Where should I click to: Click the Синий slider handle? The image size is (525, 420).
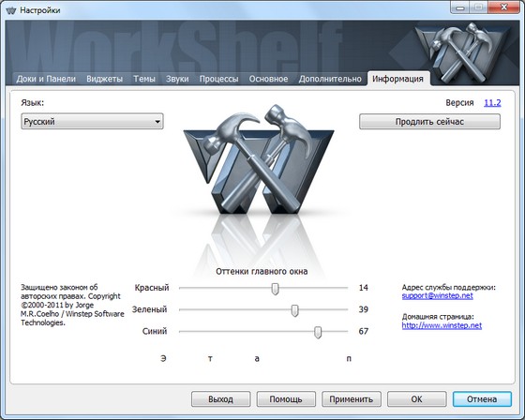click(x=318, y=332)
